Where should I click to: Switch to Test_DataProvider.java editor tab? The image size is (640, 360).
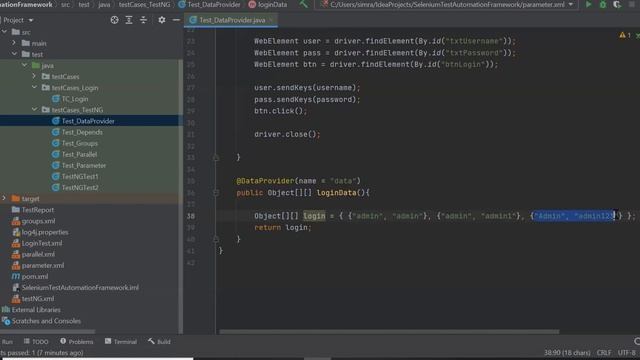[x=231, y=20]
